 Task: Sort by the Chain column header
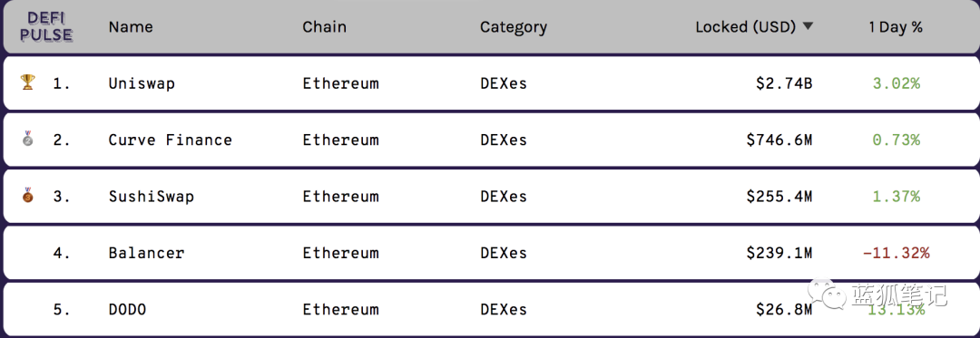coord(324,27)
